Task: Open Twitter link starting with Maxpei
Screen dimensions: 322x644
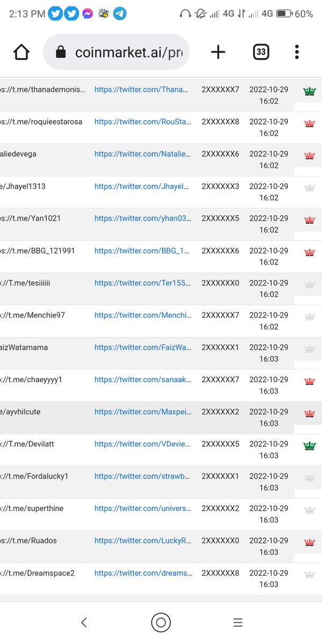Action: 143,412
